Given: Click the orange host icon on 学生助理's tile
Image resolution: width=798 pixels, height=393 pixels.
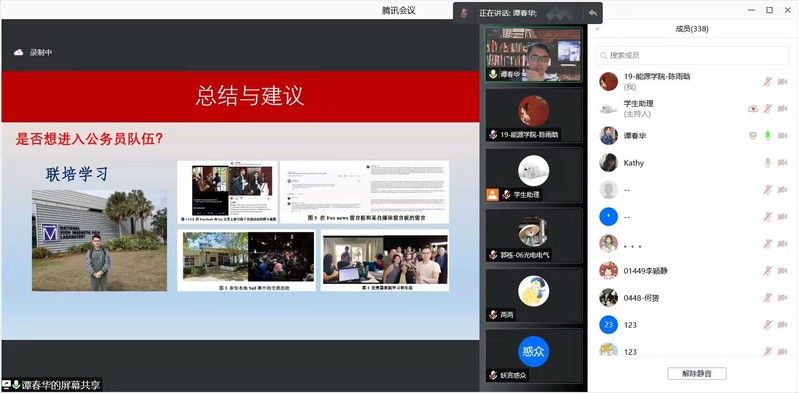Looking at the screenshot, I should tap(492, 194).
